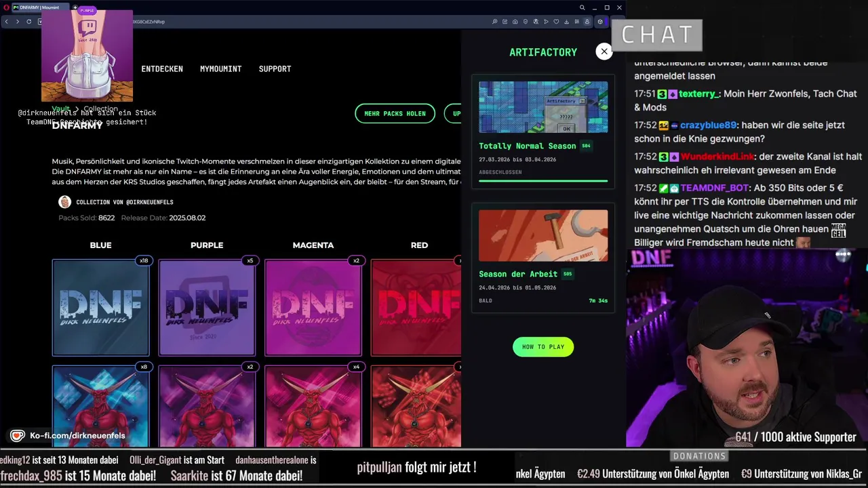This screenshot has height=488, width=868.
Task: Open the Purple demon artwork card
Action: (207, 407)
